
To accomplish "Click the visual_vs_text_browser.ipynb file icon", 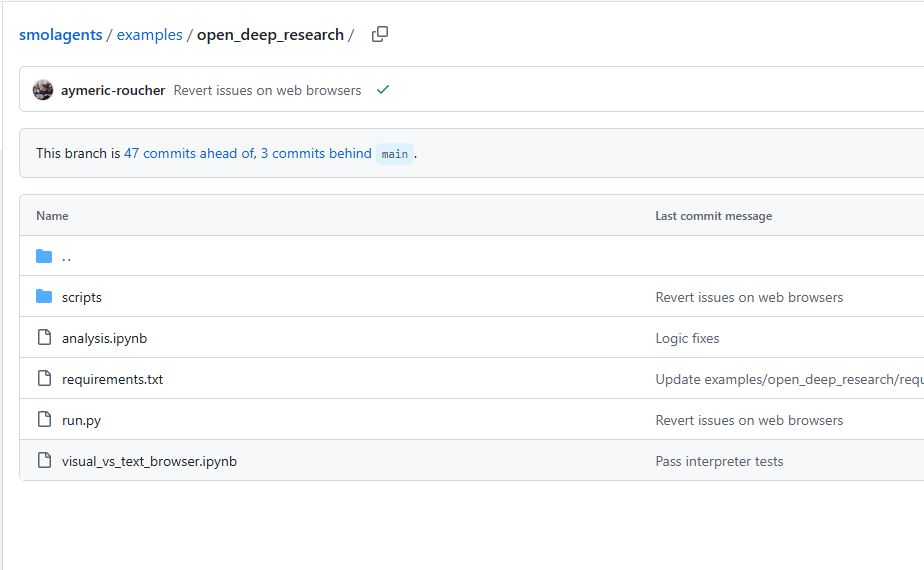I will (x=44, y=461).
